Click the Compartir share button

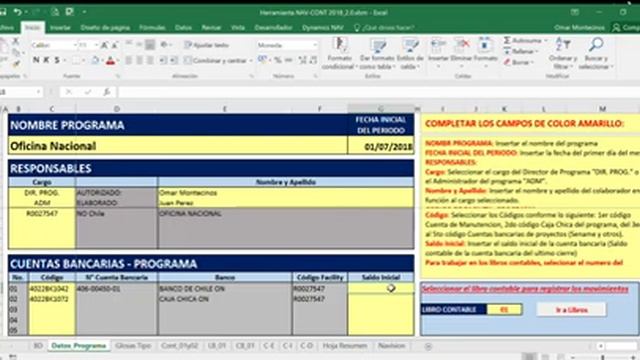(x=626, y=27)
